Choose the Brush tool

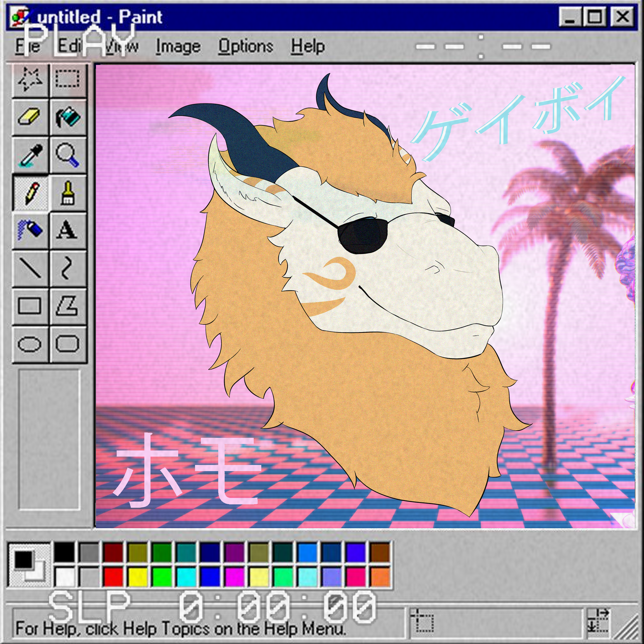pyautogui.click(x=68, y=193)
